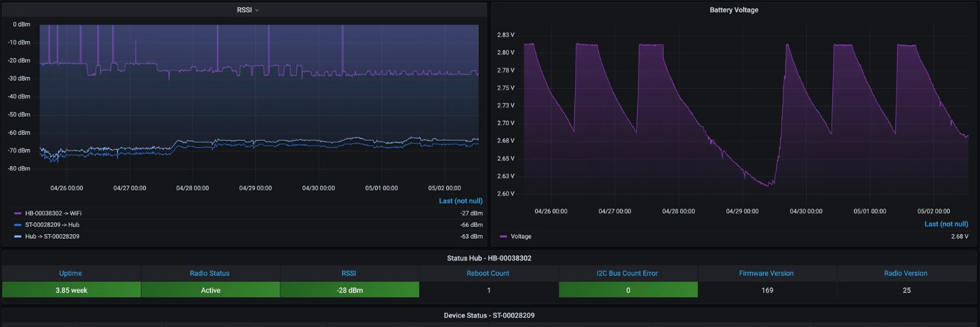This screenshot has width=980, height=327.
Task: Toggle the ST-00028209 -> Hub legend series
Action: coord(52,224)
